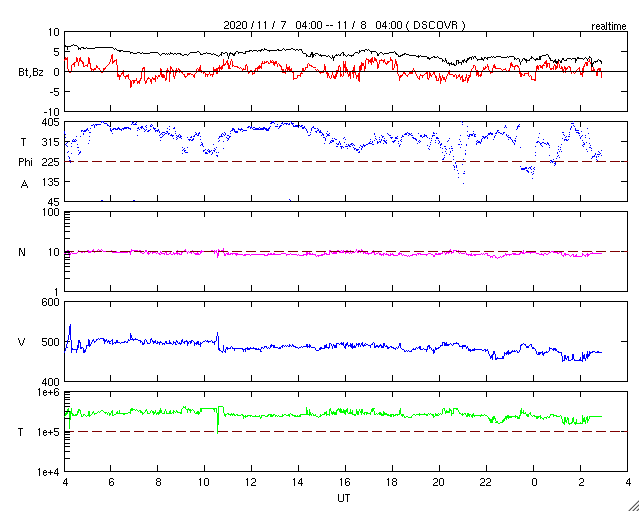640x512 pixels.
Task: Click the "T" label beside the 1e+5 tick
Action: pyautogui.click(x=20, y=432)
